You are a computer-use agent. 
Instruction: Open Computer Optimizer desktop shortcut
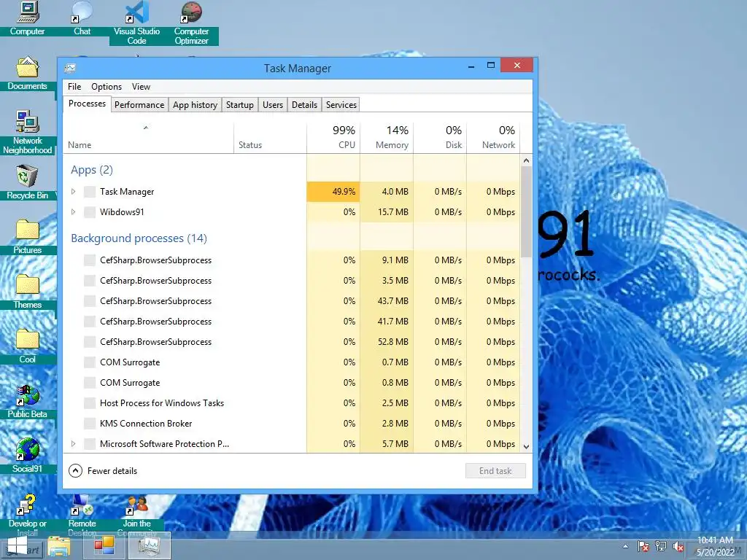pyautogui.click(x=191, y=23)
